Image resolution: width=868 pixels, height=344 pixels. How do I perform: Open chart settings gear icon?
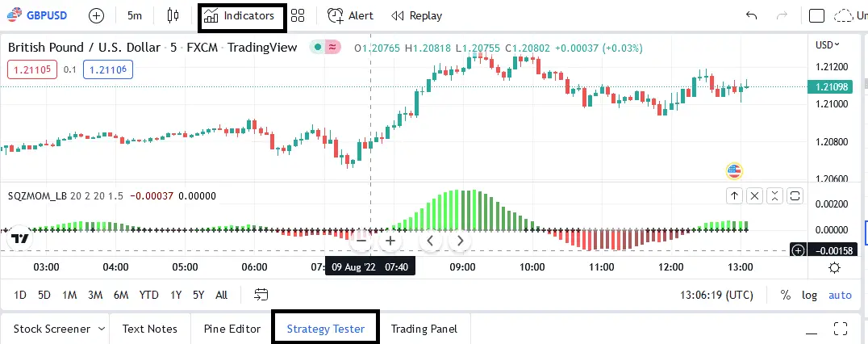click(834, 268)
